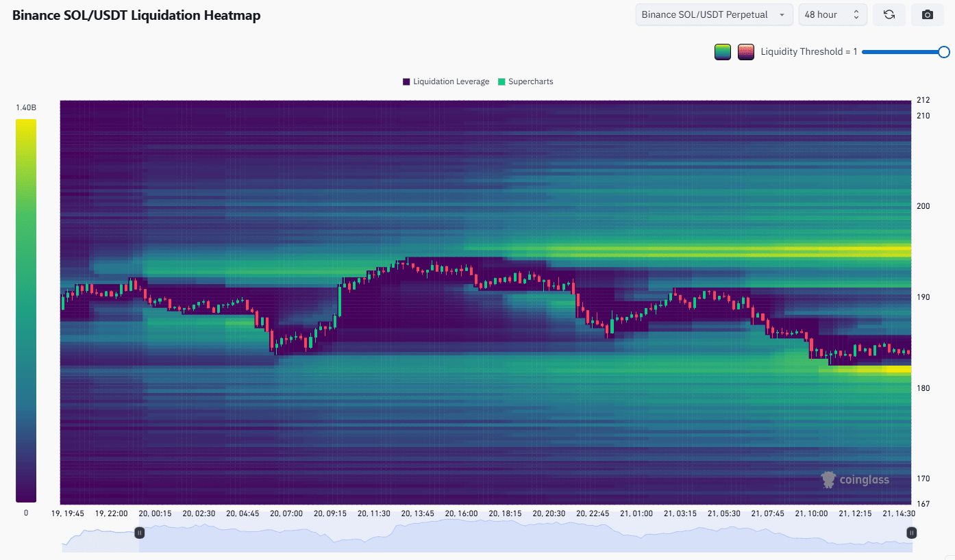The image size is (955, 560).
Task: Click the Liquidity Threshold slider handle
Action: pyautogui.click(x=943, y=52)
